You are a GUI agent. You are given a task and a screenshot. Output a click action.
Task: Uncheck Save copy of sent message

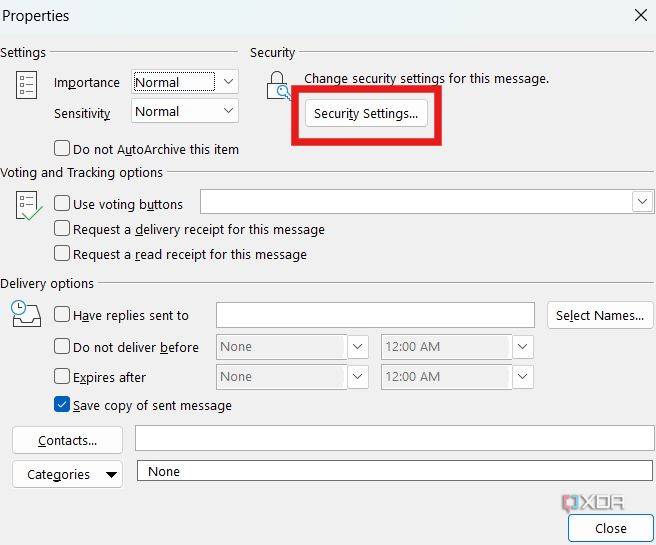tap(62, 404)
